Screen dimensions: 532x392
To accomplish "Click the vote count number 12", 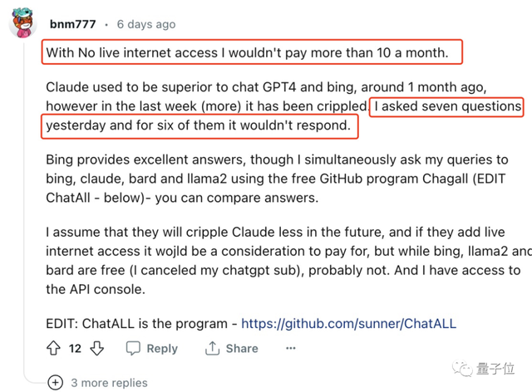I will pyautogui.click(x=75, y=349).
